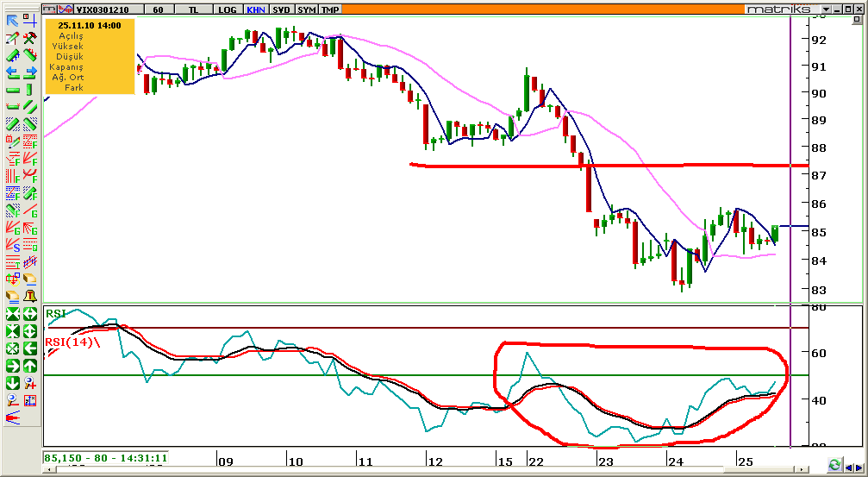Click the horizontal scrollbar under the chart
This screenshot has height=477, width=868.
431,471
